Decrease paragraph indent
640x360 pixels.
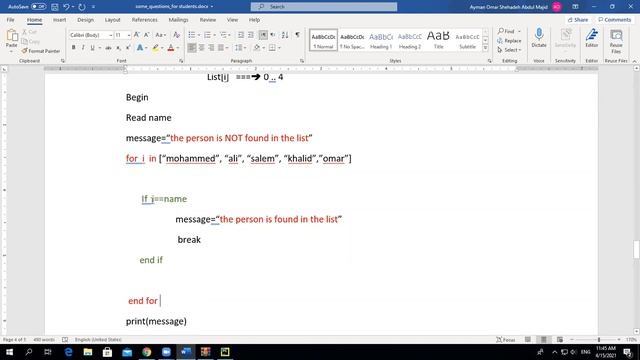click(241, 35)
